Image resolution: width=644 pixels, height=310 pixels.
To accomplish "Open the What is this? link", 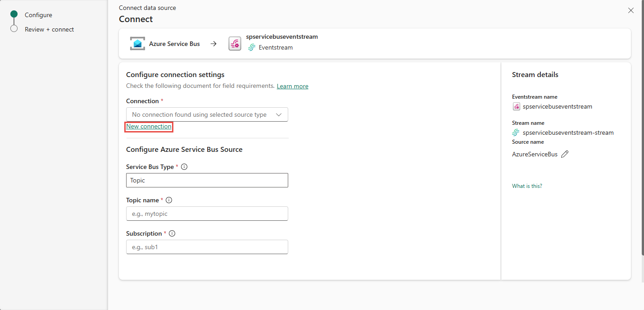I will pyautogui.click(x=527, y=186).
